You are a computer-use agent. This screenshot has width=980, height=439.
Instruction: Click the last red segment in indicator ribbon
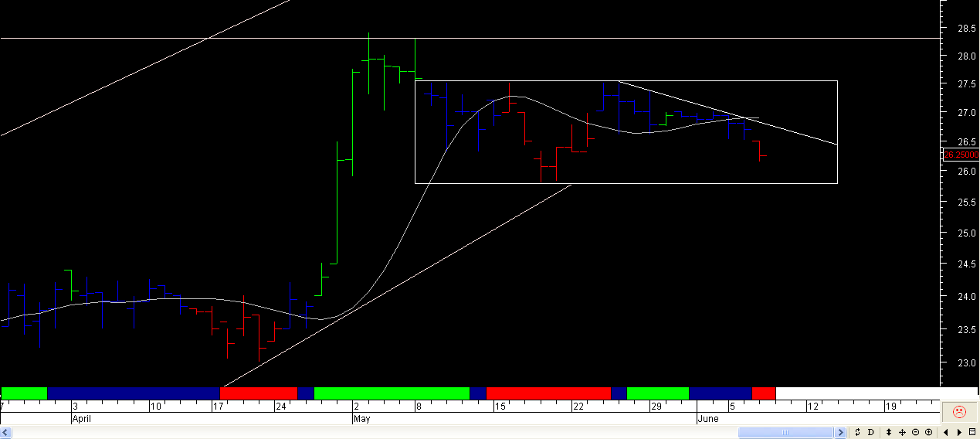tap(764, 393)
